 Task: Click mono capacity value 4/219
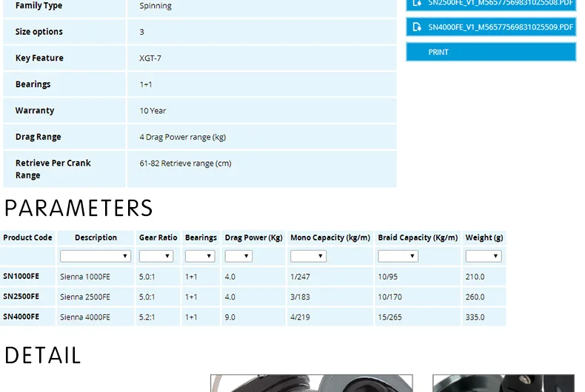point(300,317)
